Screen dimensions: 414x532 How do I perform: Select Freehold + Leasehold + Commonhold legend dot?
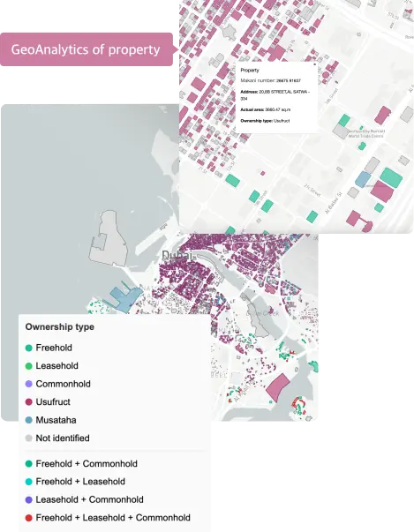coord(29,518)
